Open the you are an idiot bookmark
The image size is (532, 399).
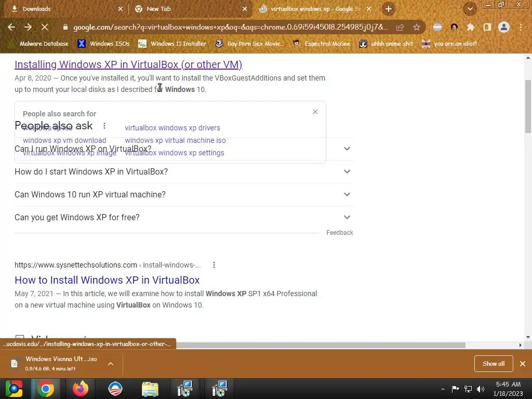449,44
